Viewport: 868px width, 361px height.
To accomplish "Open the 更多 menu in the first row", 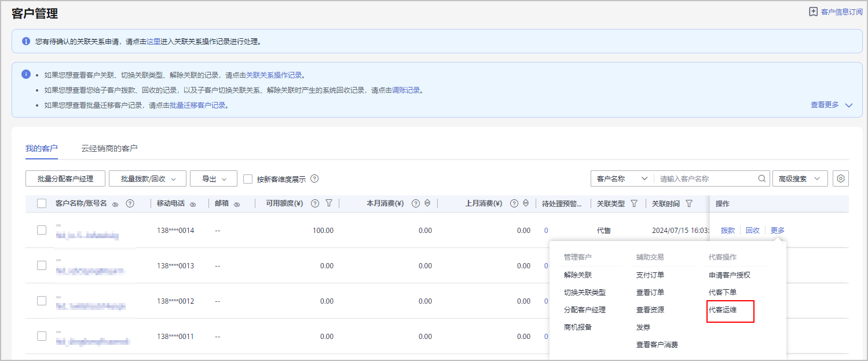I will (x=778, y=230).
